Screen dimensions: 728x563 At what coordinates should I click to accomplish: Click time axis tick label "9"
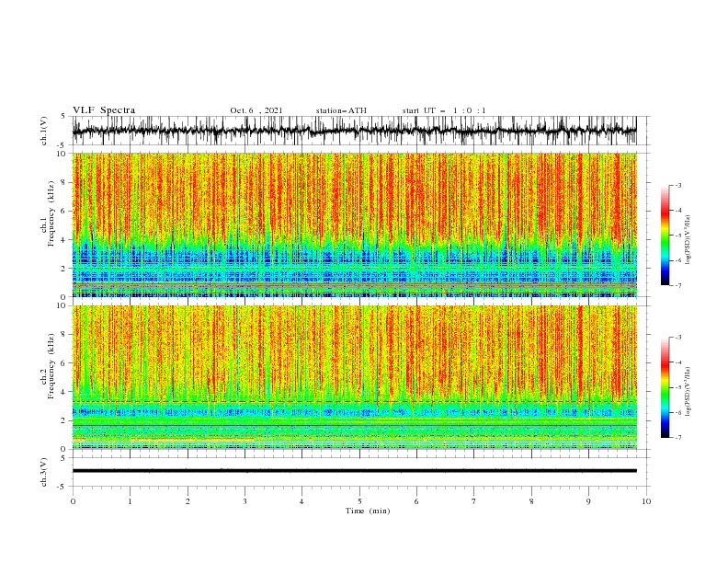click(588, 501)
